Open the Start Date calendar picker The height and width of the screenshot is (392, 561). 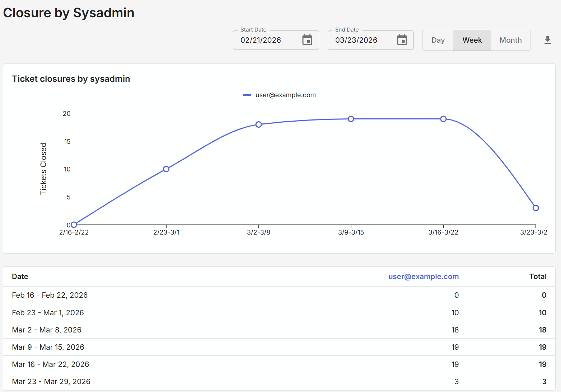pyautogui.click(x=307, y=40)
